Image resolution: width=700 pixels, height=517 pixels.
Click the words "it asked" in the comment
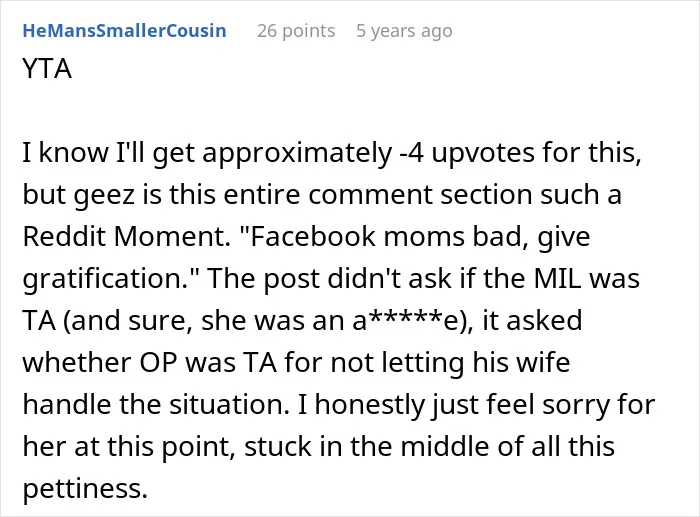click(x=532, y=321)
